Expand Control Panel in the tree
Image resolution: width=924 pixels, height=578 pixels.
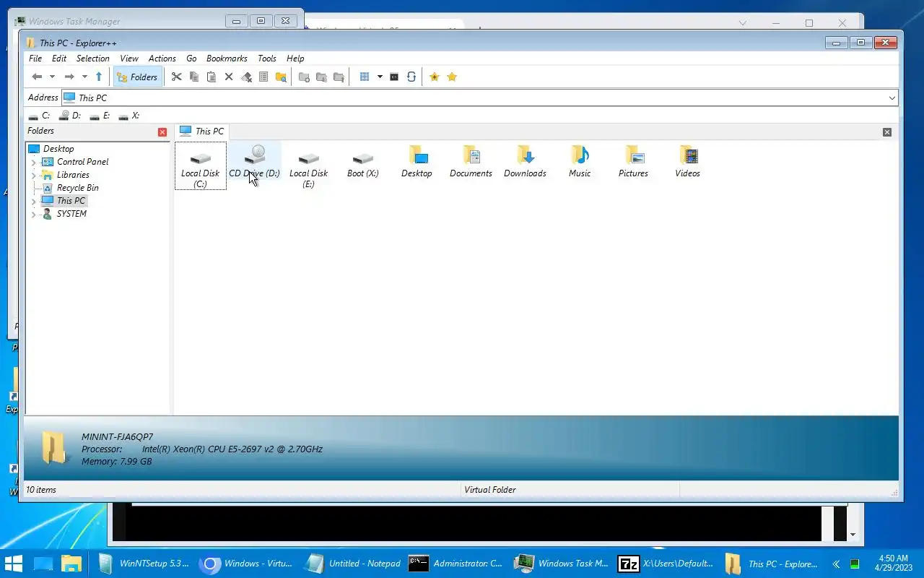point(33,163)
